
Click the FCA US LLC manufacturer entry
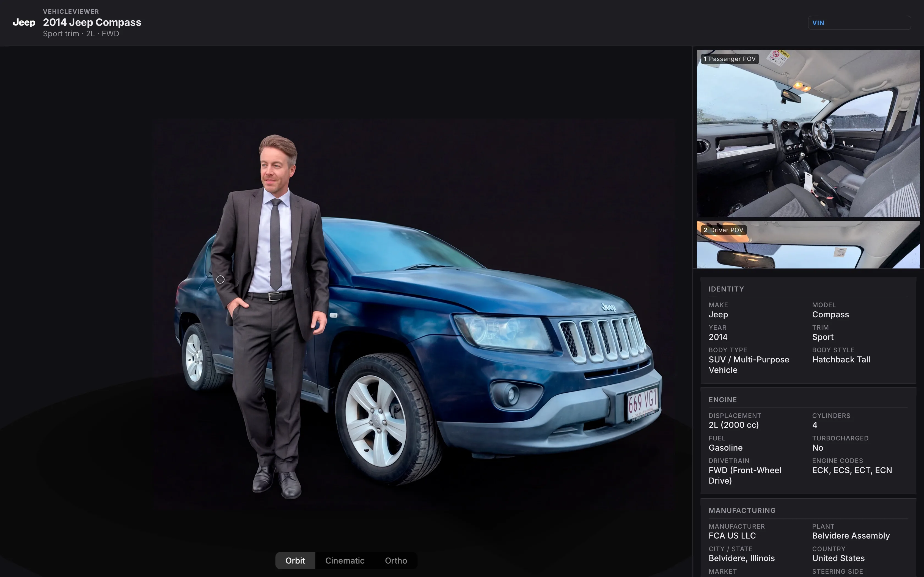(x=731, y=536)
